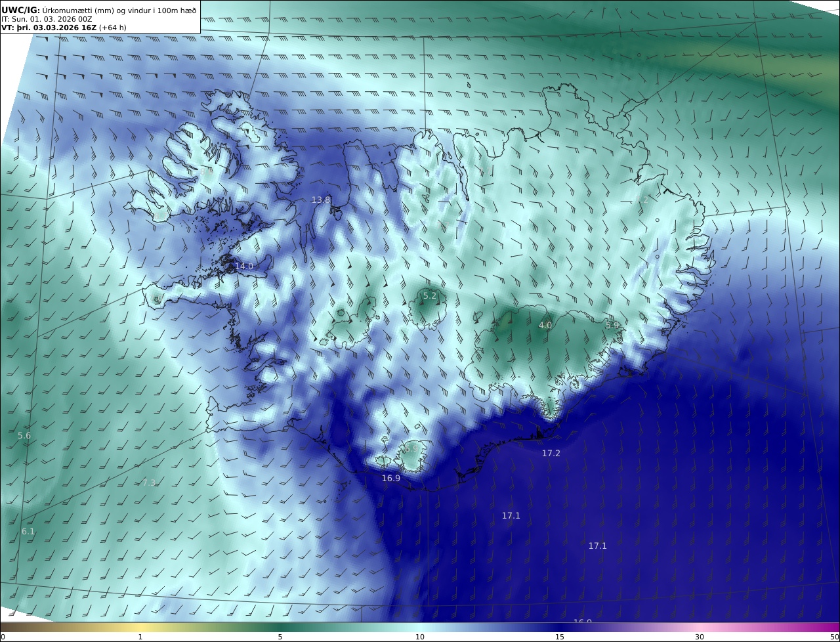Viewport: 840px width, 642px height.
Task: Click the 50 tick label on the colour scale
Action: (834, 637)
